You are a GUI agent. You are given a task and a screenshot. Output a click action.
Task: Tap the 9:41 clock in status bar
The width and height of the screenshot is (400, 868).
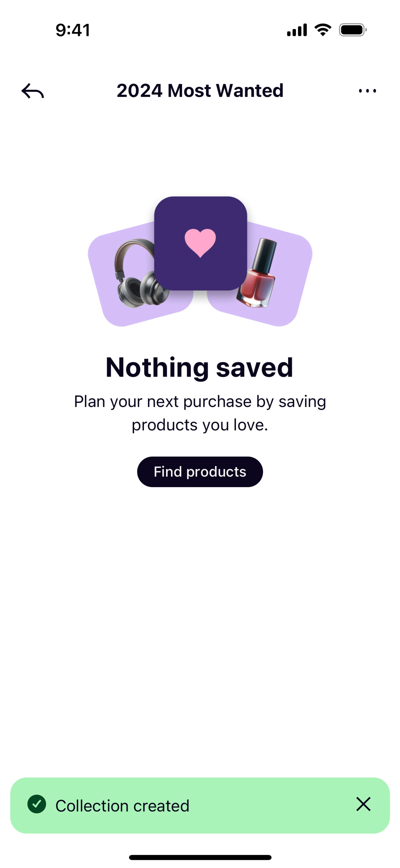[x=73, y=30]
